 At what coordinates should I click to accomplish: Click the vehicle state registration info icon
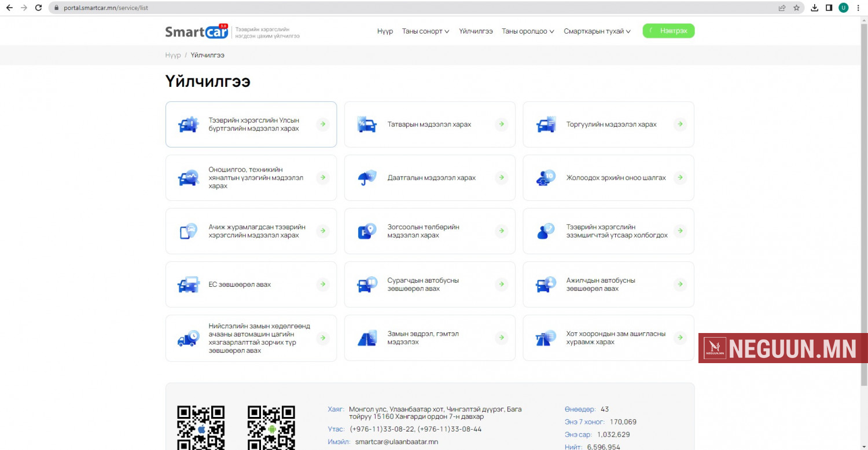click(x=188, y=125)
